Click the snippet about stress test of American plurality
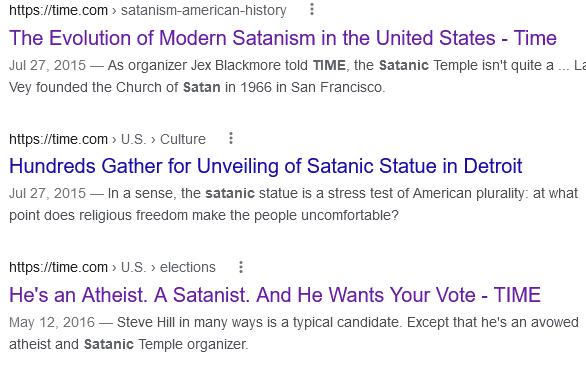Image resolution: width=586 pixels, height=369 pixels. click(x=293, y=204)
